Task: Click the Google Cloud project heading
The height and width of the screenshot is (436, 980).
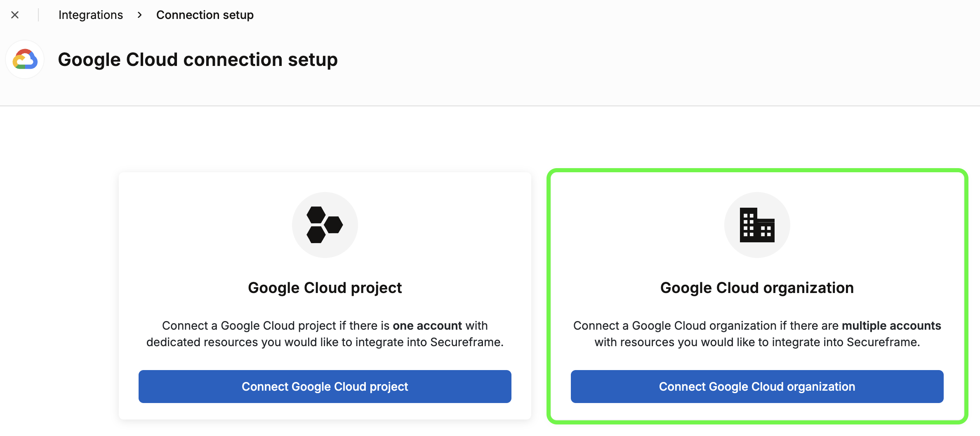Action: tap(325, 288)
